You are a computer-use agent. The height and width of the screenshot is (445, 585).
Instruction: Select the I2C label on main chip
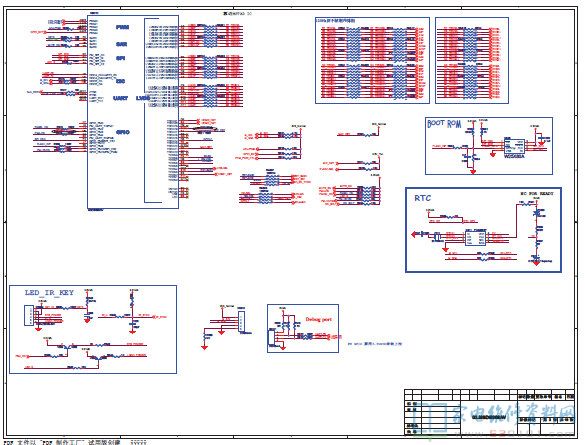[120, 81]
